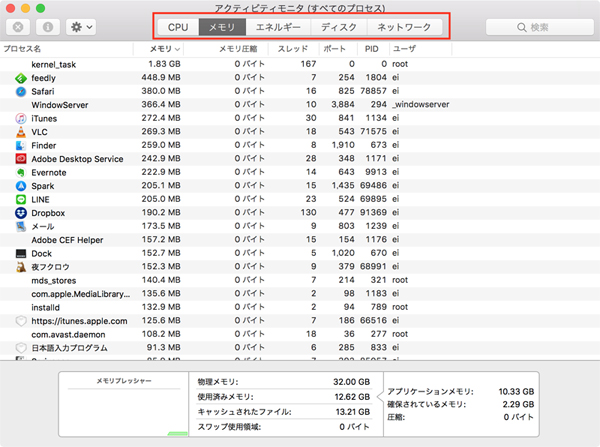Click the Dock process icon

coord(21,253)
